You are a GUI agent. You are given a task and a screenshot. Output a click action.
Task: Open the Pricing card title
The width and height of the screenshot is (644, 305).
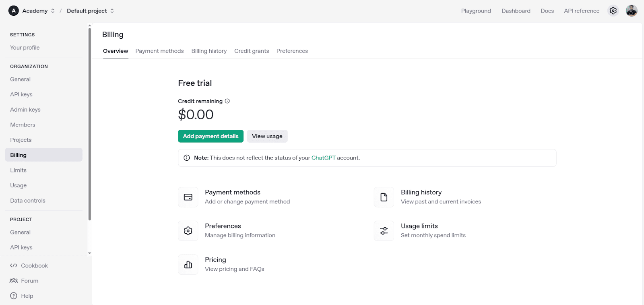(x=215, y=259)
